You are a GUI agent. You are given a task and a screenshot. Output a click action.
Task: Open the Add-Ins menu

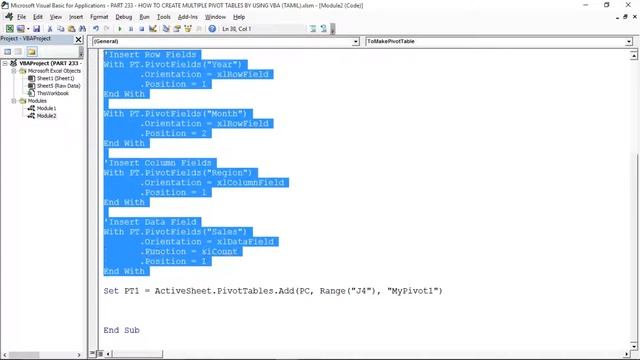tap(187, 17)
